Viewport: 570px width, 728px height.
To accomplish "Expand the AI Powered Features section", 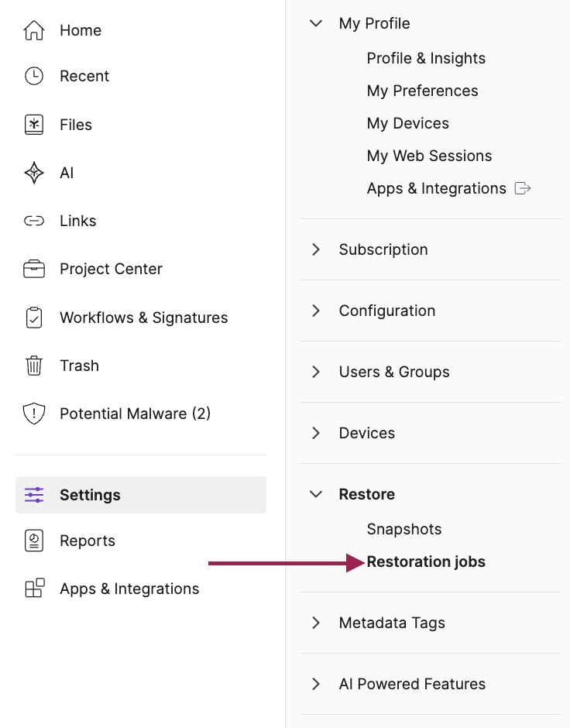I will 316,684.
